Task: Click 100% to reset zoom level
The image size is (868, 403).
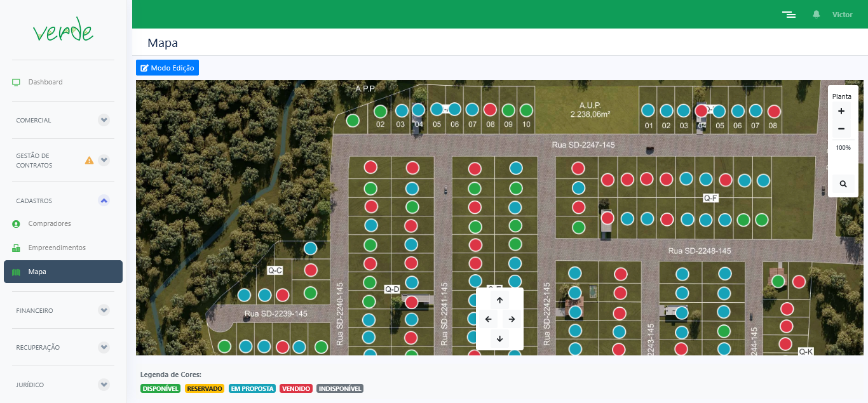Action: pyautogui.click(x=842, y=147)
